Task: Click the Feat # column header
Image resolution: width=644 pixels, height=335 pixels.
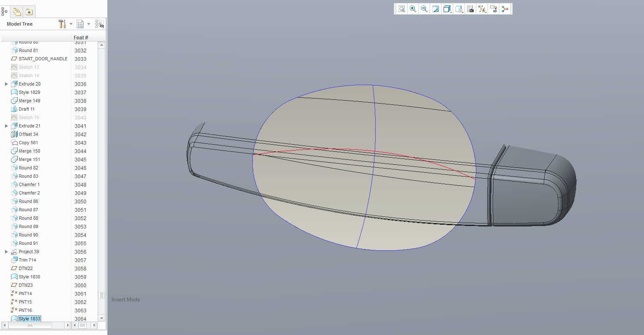Action: 81,37
